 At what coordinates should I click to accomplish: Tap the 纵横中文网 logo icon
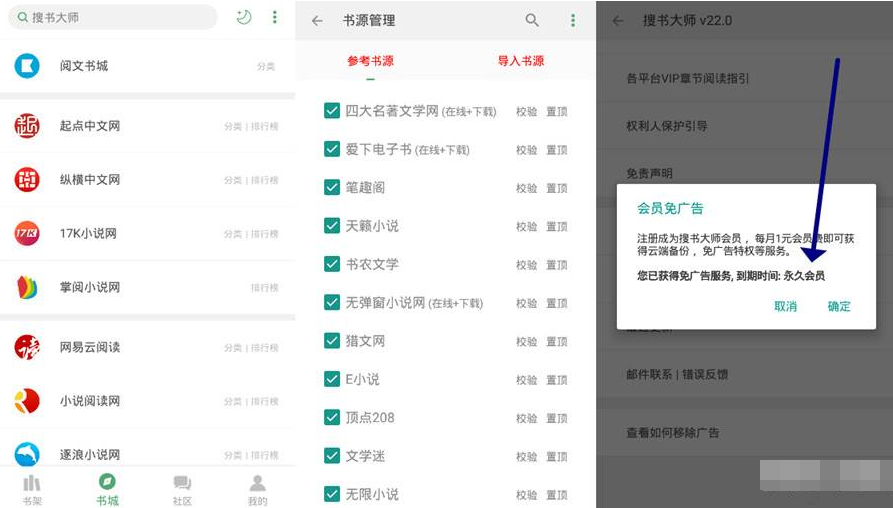click(27, 179)
